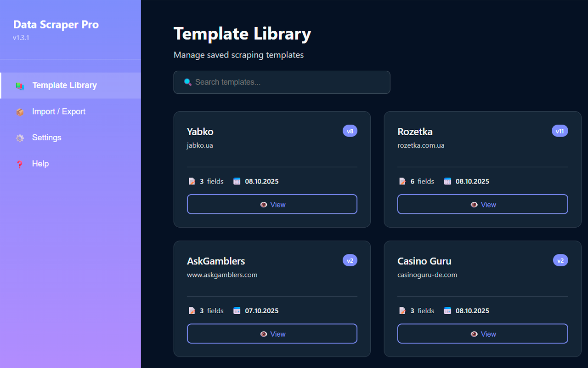View the AskGamblers template
Viewport: 588px width, 368px height.
click(272, 333)
